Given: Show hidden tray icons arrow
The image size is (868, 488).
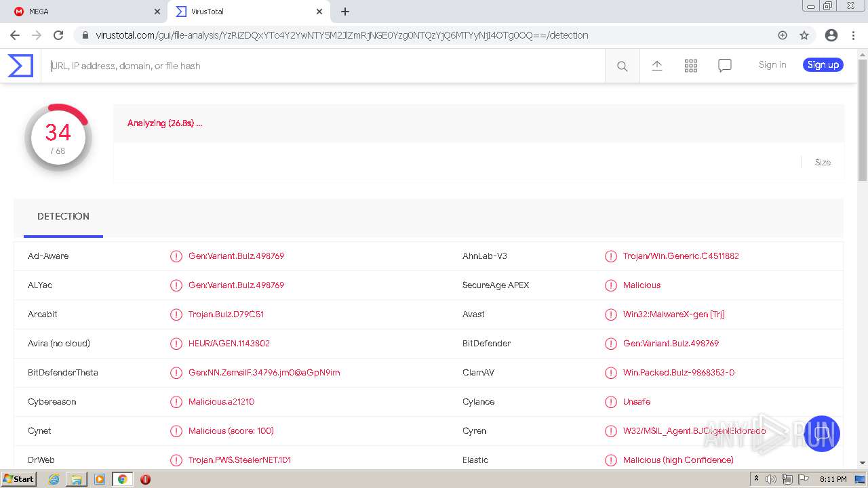Looking at the screenshot, I should 756,479.
